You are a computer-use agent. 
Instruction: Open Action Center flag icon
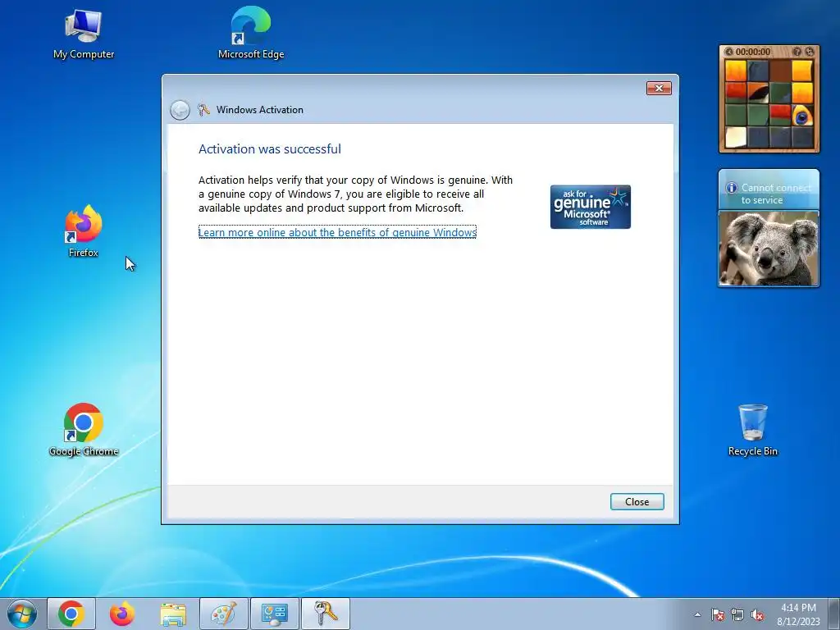717,614
